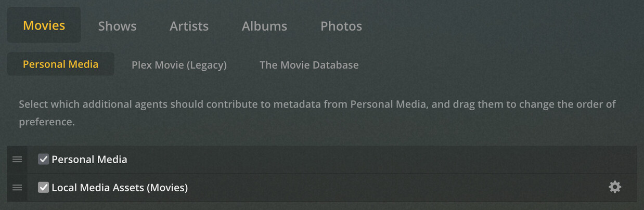Click the reorder handle for Local Media Assets
This screenshot has width=644, height=210.
click(17, 188)
